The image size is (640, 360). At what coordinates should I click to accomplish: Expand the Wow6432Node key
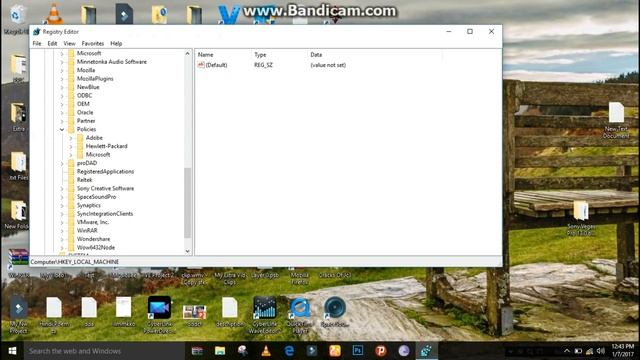pos(62,247)
